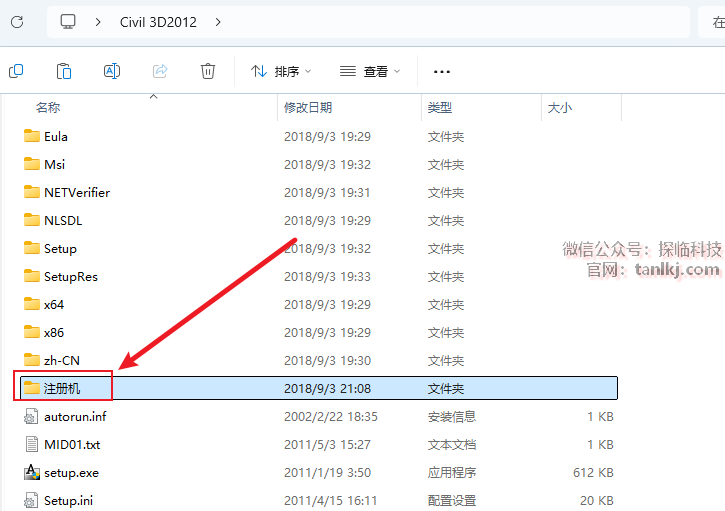Click the MID01.txt file name
Viewport: 725px width, 511px height.
tap(72, 445)
